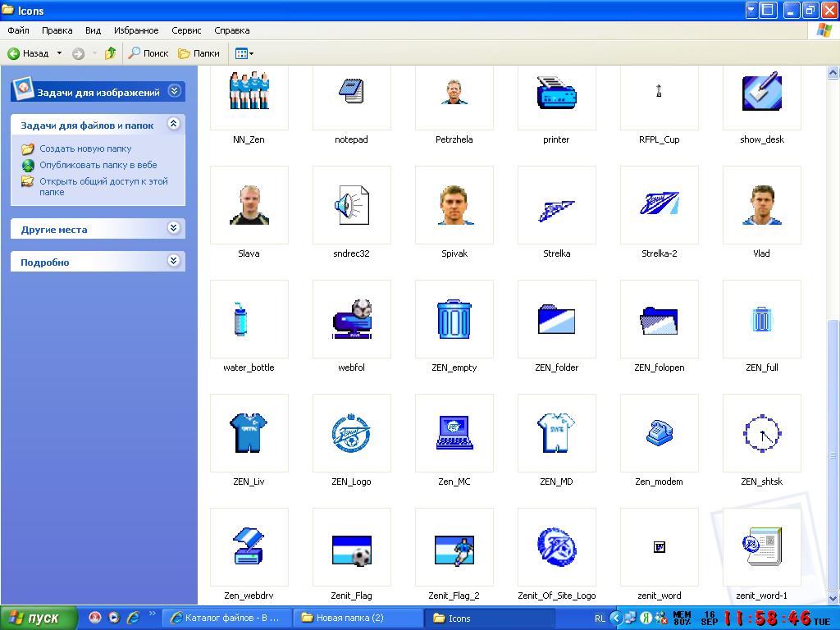Go back with the Назад button
The height and width of the screenshot is (630, 840).
[28, 53]
